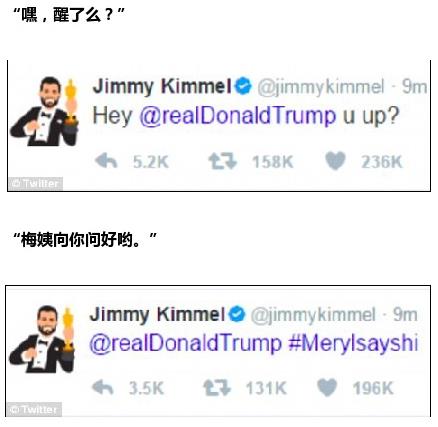Open Jimmy Kimmel avatar in first tweet
Image resolution: width=438 pixels, height=427 pixels.
pos(45,112)
